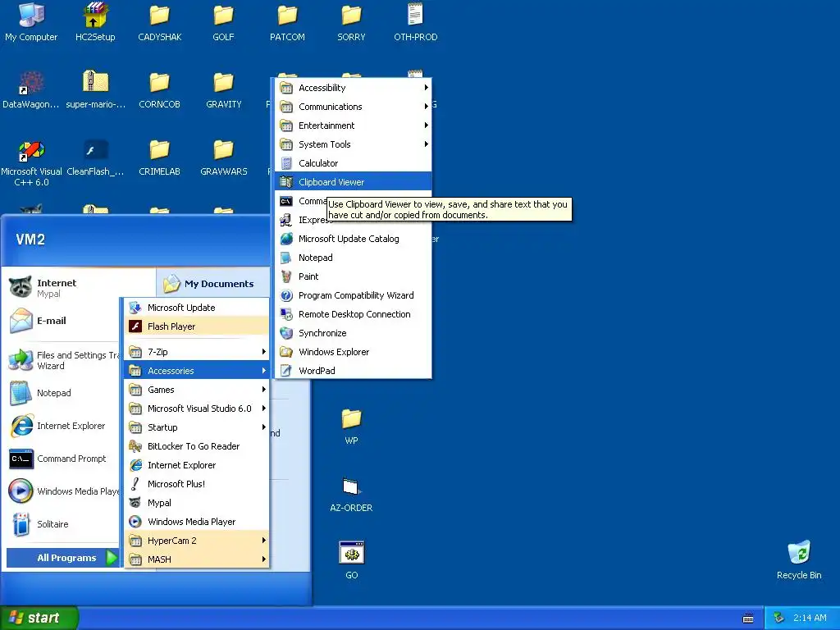Expand the HyperCam 2 program folder
This screenshot has height=630, width=840.
197,541
